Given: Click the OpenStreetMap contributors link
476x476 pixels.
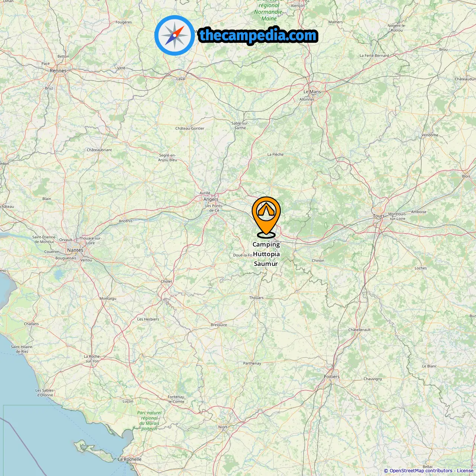Looking at the screenshot, I should point(421,471).
